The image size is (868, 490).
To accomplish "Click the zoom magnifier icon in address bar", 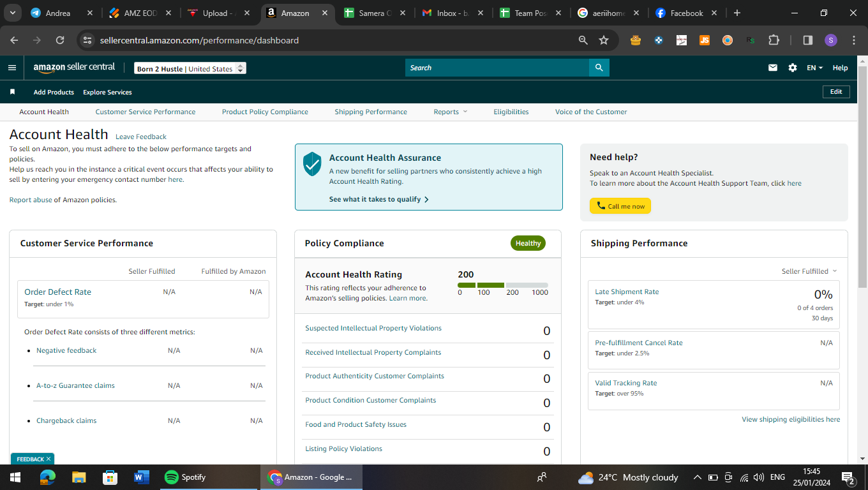I will pyautogui.click(x=583, y=40).
